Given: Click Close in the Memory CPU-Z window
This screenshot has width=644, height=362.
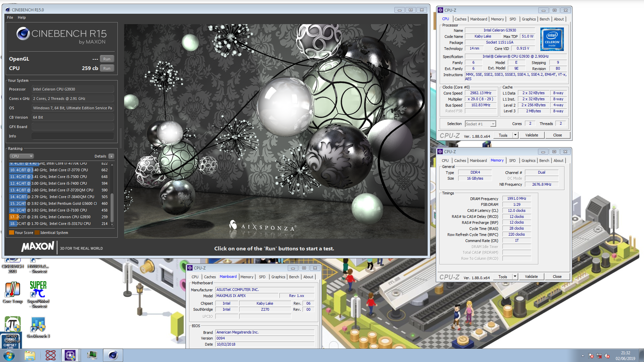Looking at the screenshot, I should [x=557, y=277].
